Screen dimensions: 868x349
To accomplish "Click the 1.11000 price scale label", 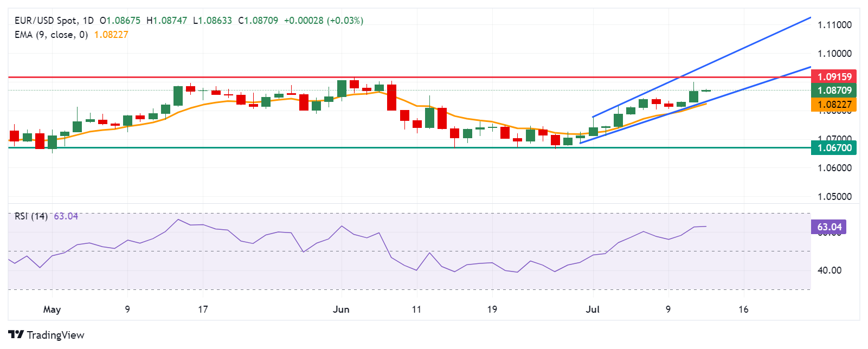I will click(x=834, y=25).
